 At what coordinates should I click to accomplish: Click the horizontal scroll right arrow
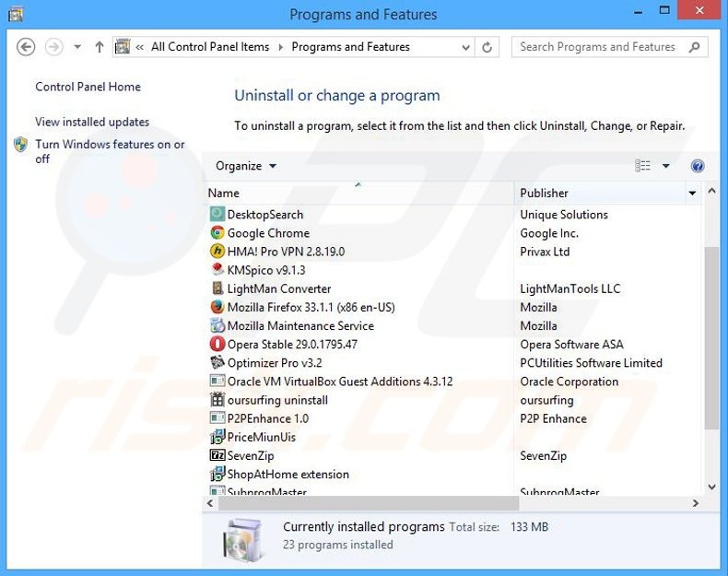click(695, 503)
